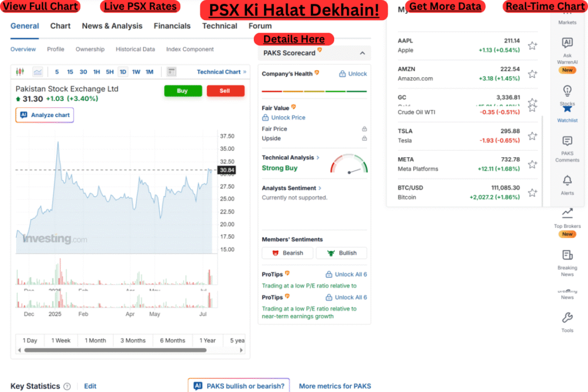This screenshot has height=392, width=588.
Task: Open PAKS Comments sidebar icon
Action: tap(567, 141)
